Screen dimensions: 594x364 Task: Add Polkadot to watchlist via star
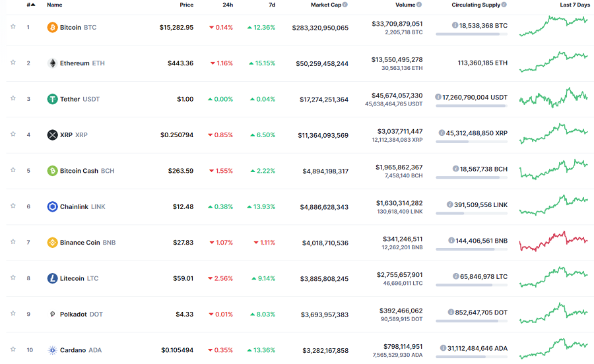13,313
